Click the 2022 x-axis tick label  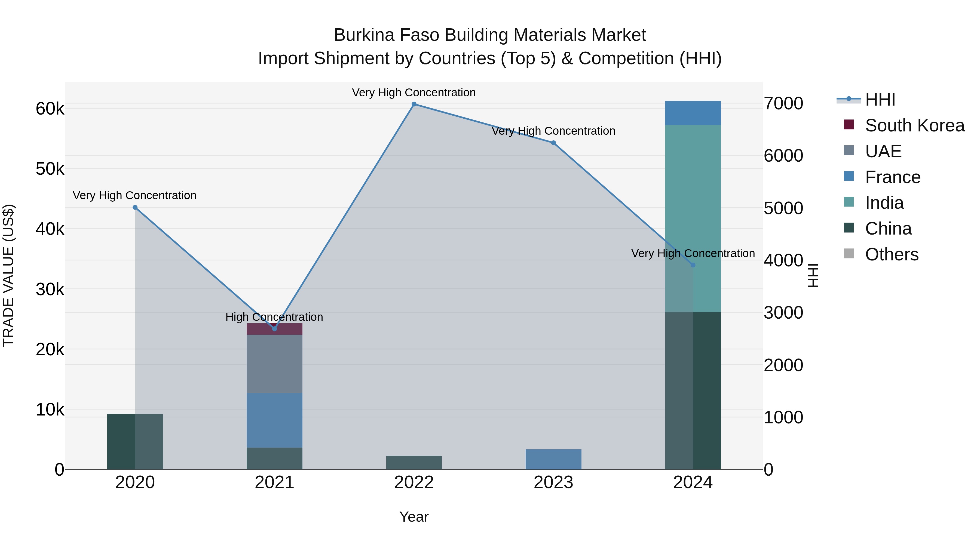414,482
